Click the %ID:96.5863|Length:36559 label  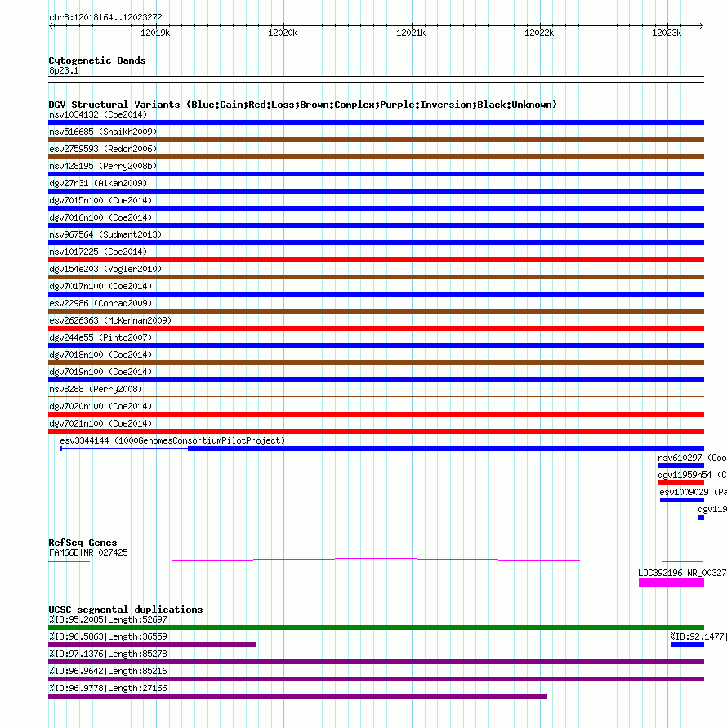pyautogui.click(x=108, y=637)
